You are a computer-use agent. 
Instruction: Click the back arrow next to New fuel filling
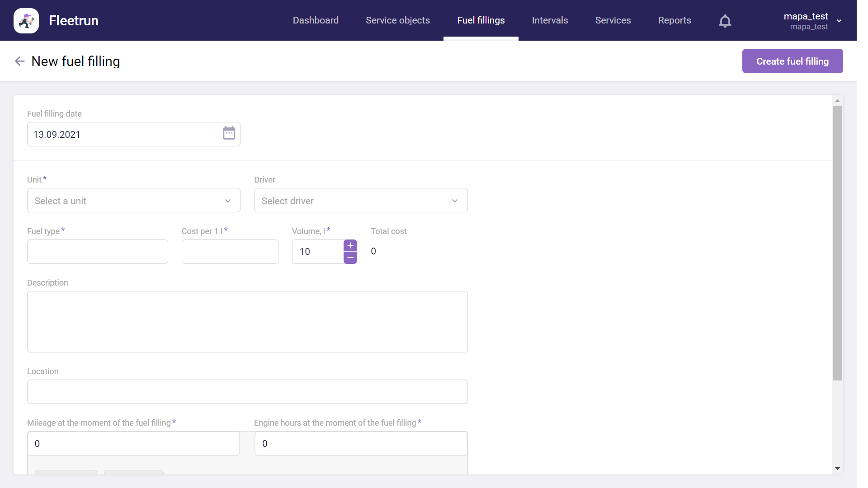click(19, 61)
